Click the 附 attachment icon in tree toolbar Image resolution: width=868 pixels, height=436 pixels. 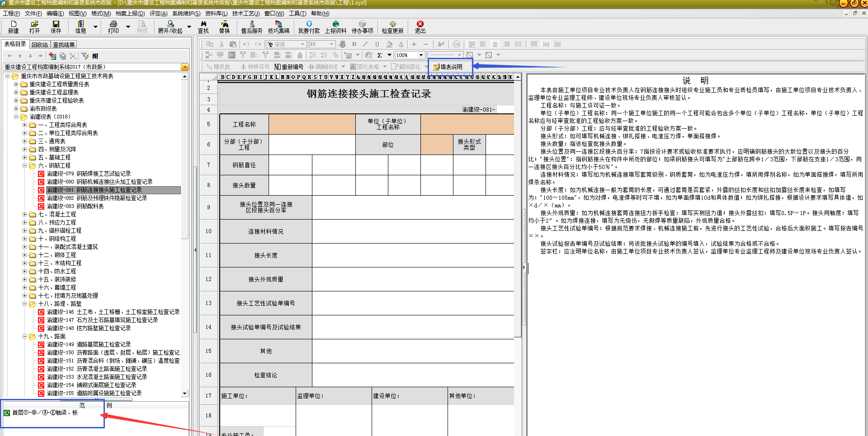coord(95,56)
